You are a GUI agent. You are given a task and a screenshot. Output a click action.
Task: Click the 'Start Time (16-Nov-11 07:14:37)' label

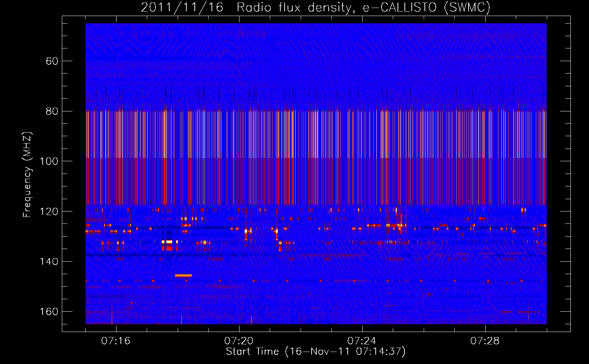click(x=316, y=352)
